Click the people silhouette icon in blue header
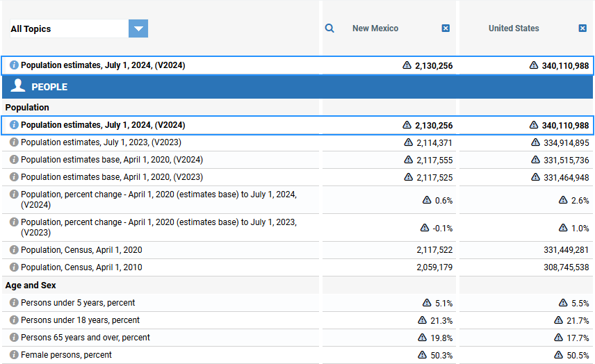The image size is (595, 364). (x=18, y=86)
